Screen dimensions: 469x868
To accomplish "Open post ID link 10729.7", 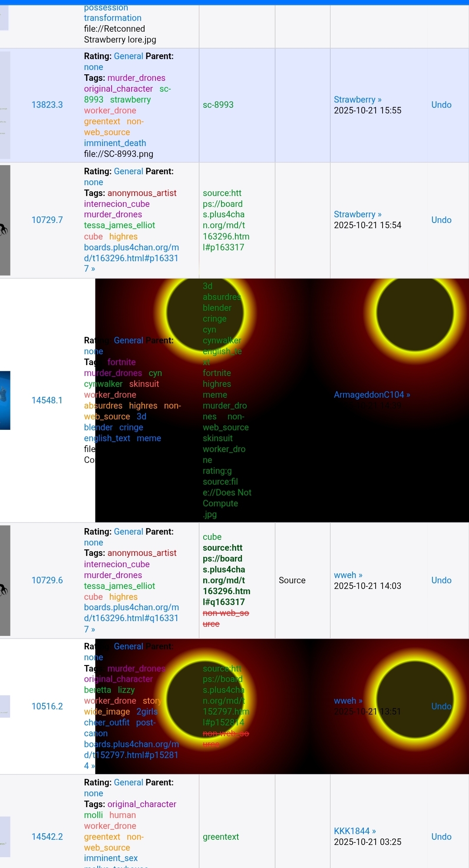I will (x=47, y=220).
